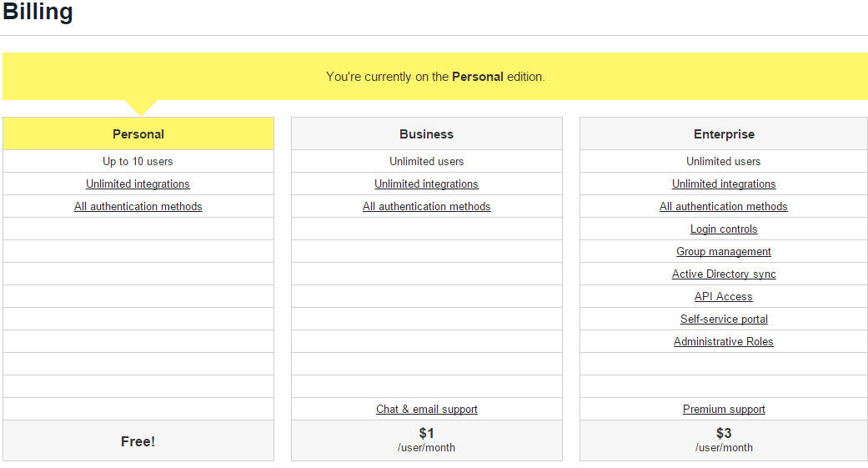The height and width of the screenshot is (468, 868).
Task: Open Personal plan's All authentication methods link
Action: (x=138, y=207)
